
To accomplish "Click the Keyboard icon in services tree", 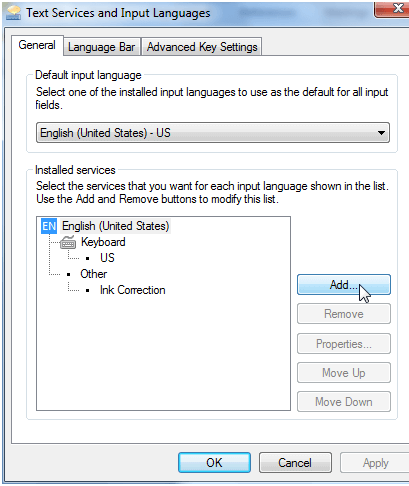I will pyautogui.click(x=68, y=242).
